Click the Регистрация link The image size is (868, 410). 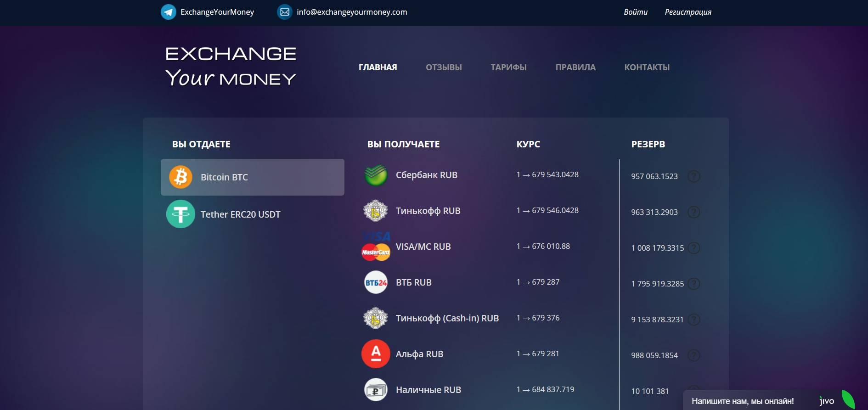pos(688,12)
